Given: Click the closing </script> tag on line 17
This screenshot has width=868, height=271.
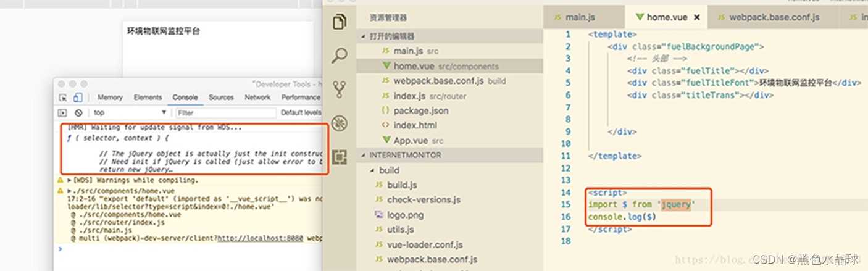Looking at the screenshot, I should 610,229.
